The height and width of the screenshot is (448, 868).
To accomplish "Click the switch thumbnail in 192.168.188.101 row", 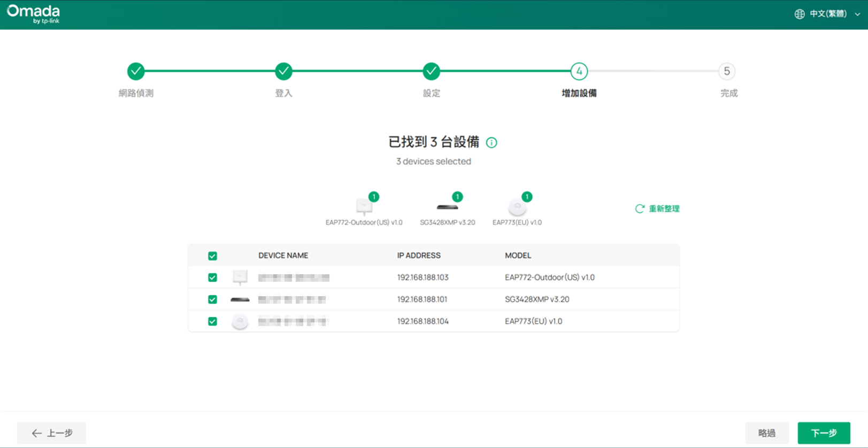I will (x=240, y=299).
